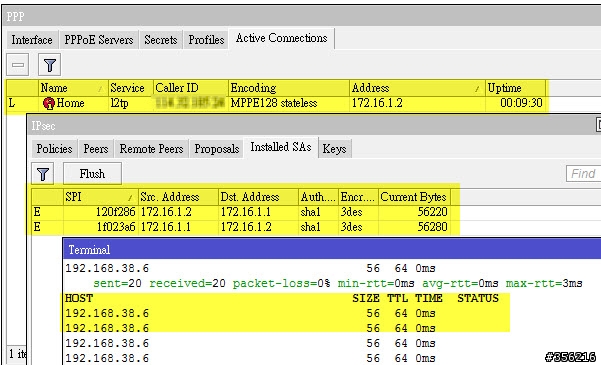
Task: Click the 56280 current bytes value
Action: click(x=432, y=227)
